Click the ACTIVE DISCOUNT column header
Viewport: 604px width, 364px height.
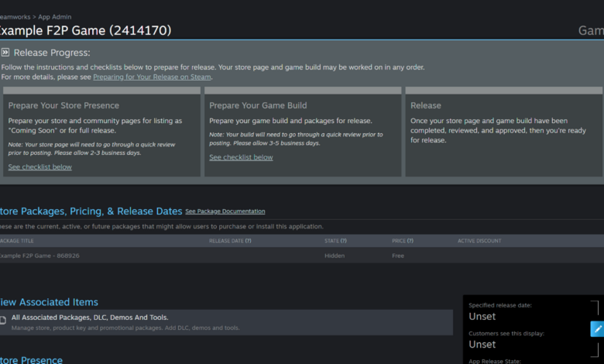tap(479, 241)
